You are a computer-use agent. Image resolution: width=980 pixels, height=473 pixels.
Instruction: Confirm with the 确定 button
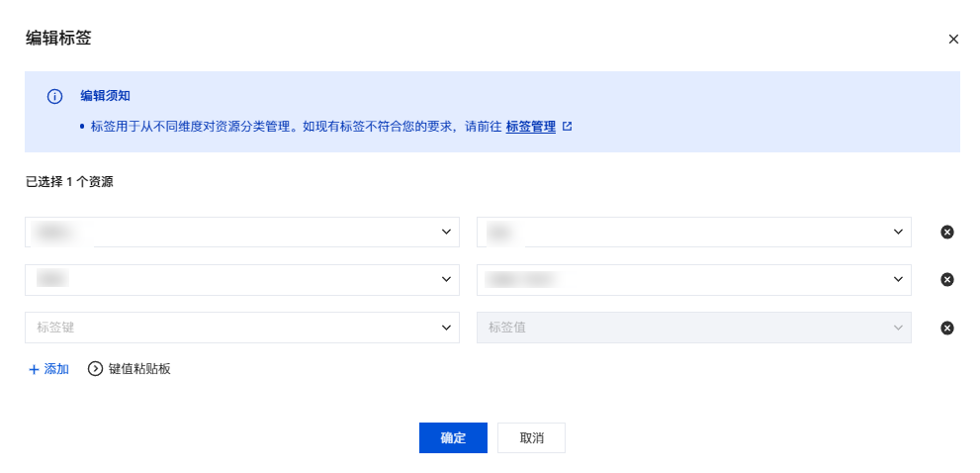453,438
